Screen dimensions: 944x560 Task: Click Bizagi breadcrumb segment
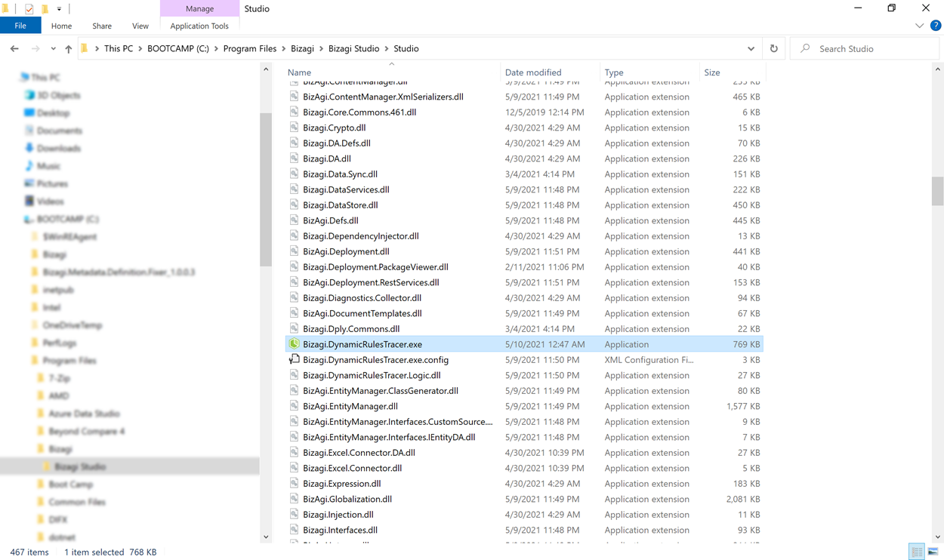[302, 48]
